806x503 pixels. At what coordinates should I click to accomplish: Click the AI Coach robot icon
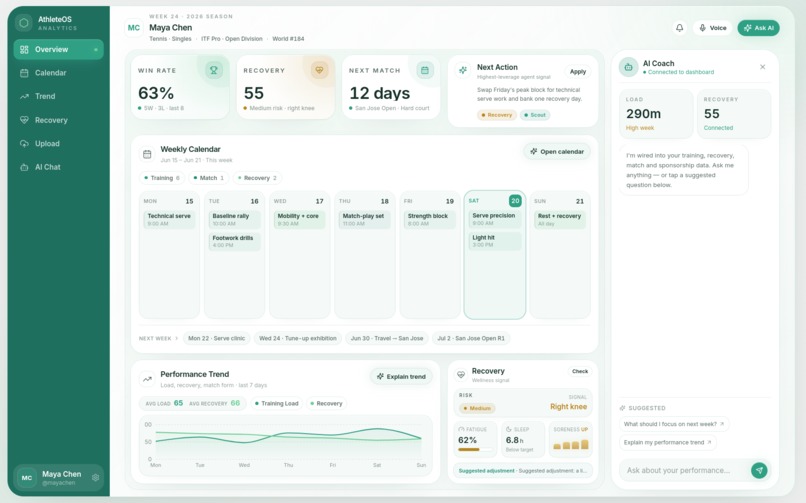(x=628, y=67)
